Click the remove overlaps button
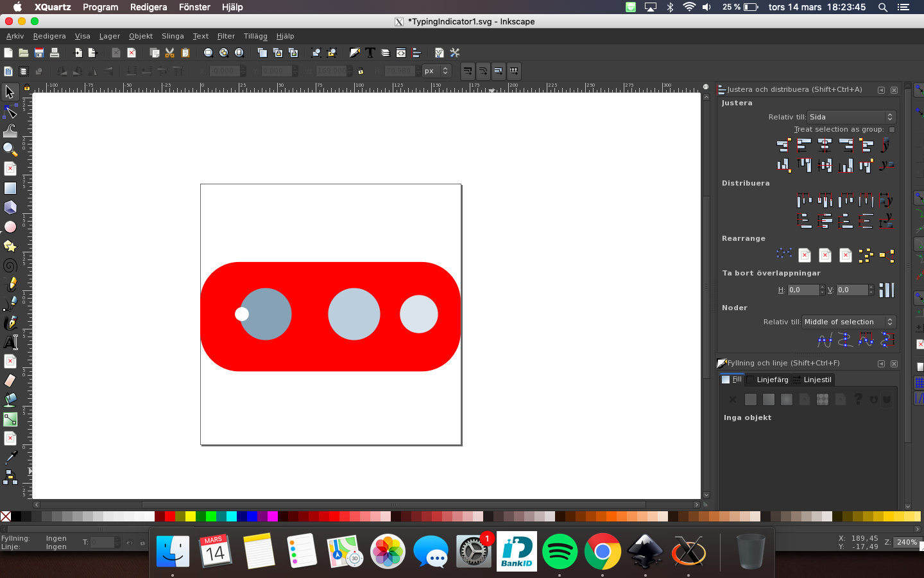 (x=886, y=290)
